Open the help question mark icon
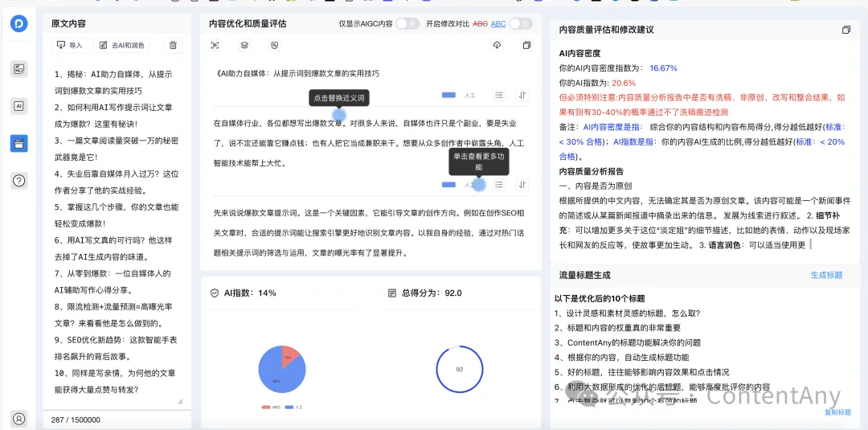The image size is (868, 430). 19,181
